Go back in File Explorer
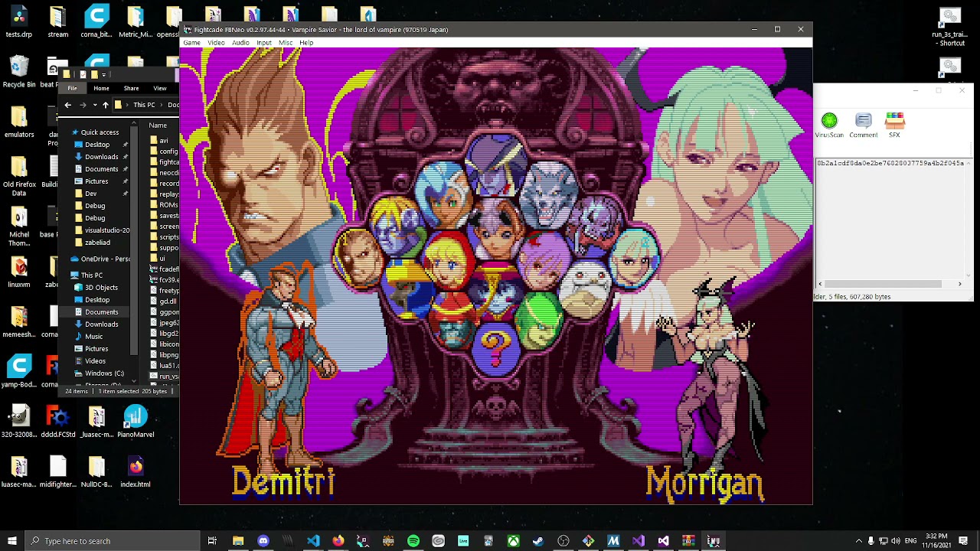 [68, 105]
